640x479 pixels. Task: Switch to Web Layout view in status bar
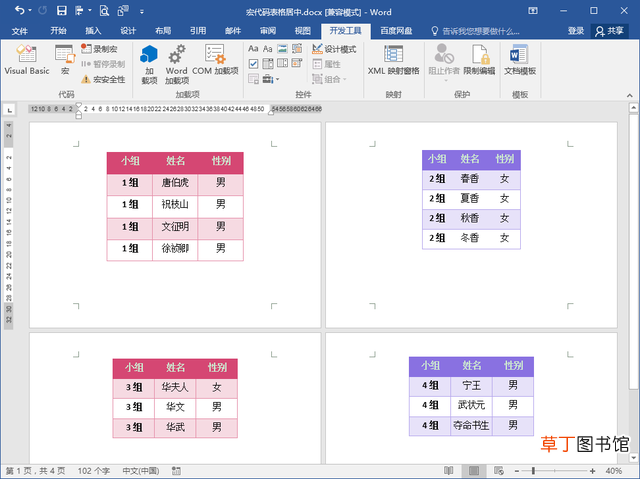[498, 471]
